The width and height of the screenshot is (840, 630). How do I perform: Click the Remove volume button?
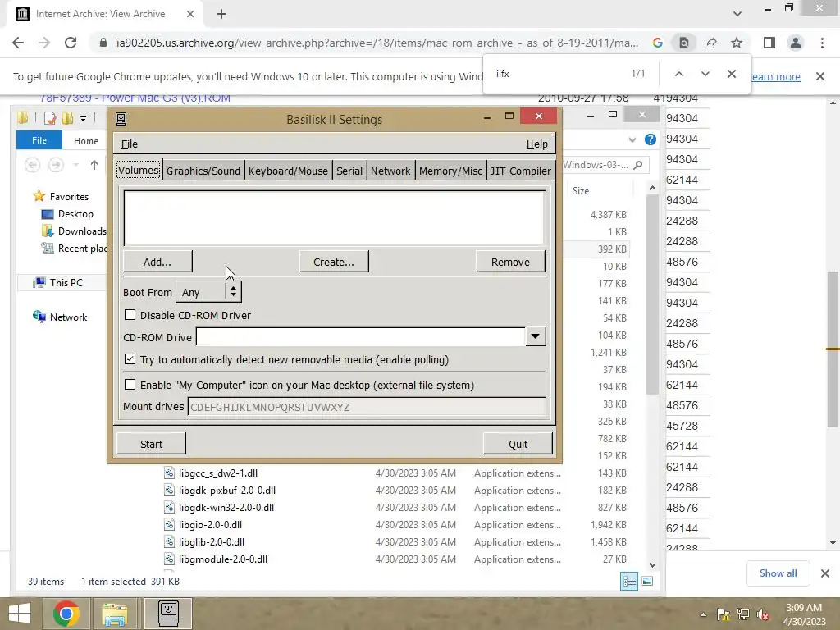click(x=510, y=262)
